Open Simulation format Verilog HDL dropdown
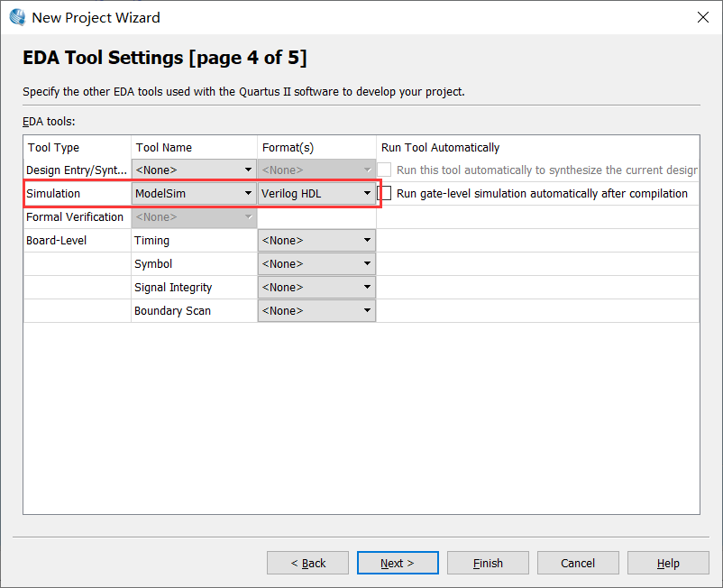The width and height of the screenshot is (723, 588). (316, 193)
